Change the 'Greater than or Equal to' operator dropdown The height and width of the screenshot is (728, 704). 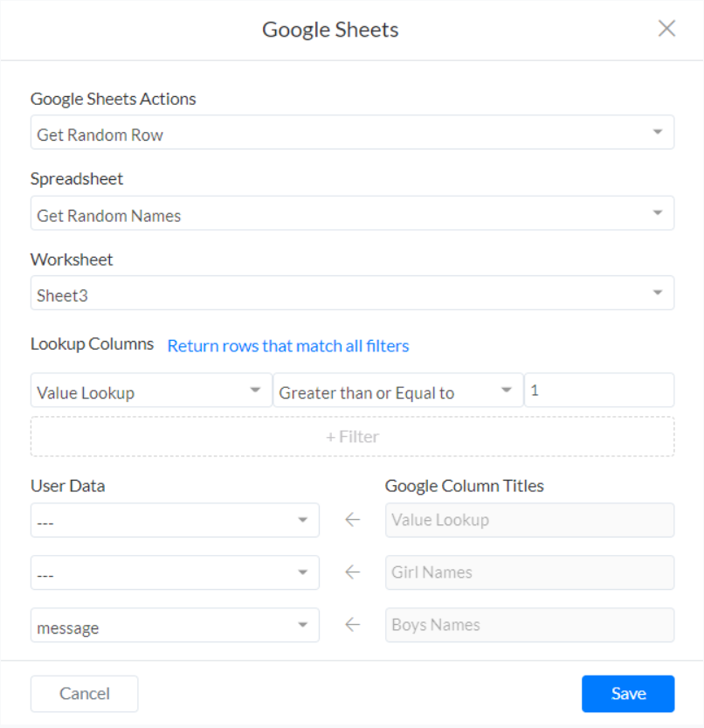coord(397,391)
